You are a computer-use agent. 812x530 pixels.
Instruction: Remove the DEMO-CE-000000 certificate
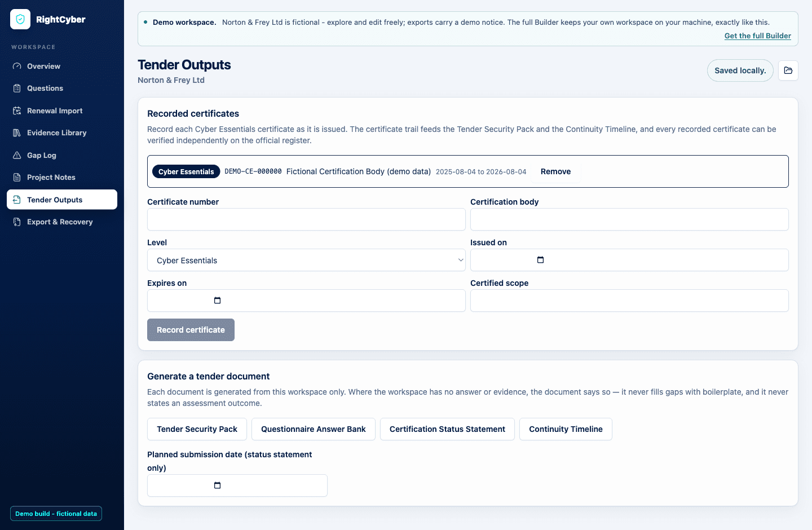click(x=555, y=171)
